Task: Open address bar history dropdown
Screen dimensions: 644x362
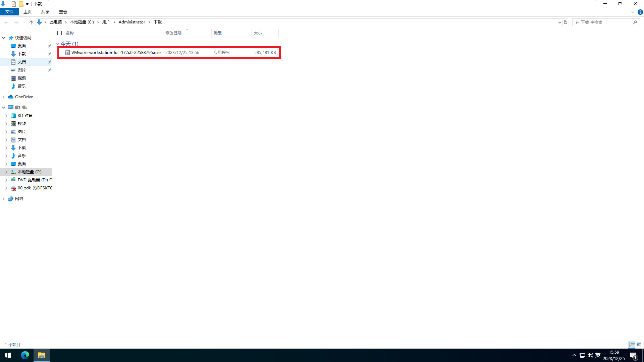Action: 559,22
